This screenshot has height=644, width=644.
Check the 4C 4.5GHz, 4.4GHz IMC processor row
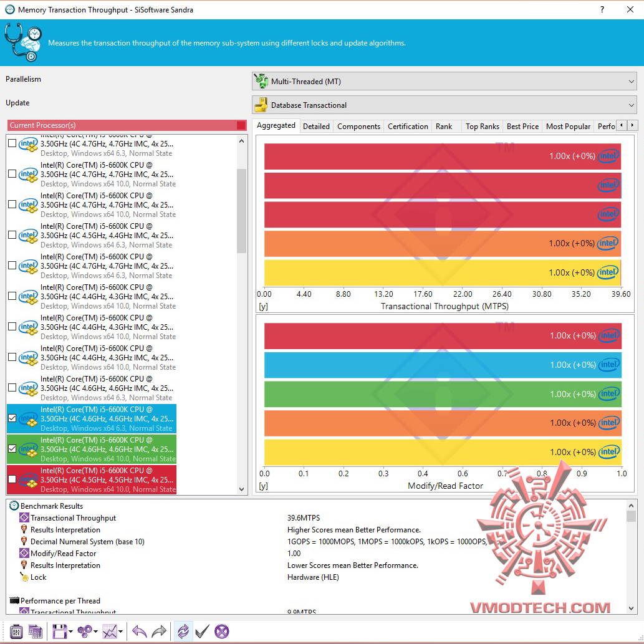[12, 235]
